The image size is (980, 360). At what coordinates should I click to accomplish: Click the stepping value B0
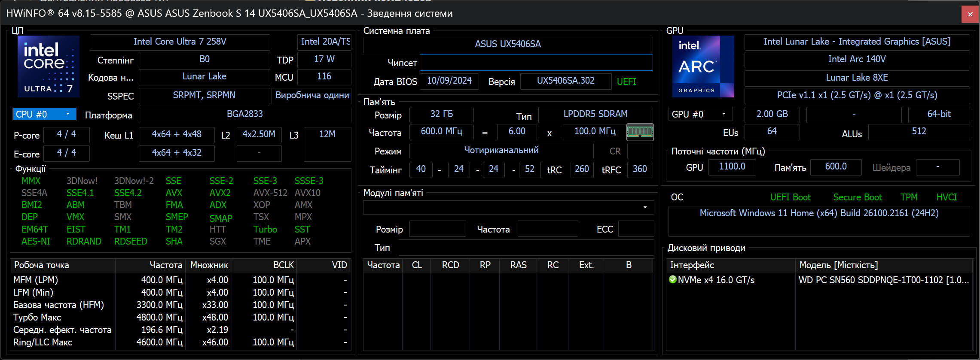[205, 59]
